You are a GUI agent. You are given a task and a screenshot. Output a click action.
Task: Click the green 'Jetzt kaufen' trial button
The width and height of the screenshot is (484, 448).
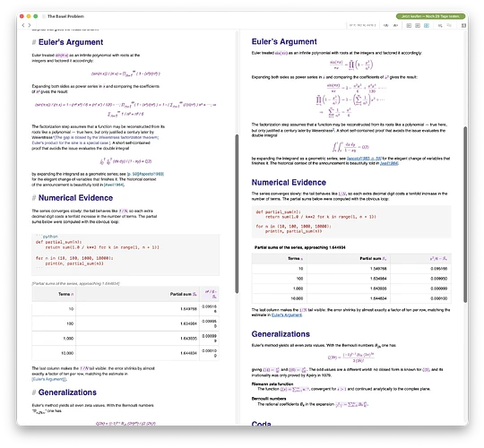tap(430, 16)
